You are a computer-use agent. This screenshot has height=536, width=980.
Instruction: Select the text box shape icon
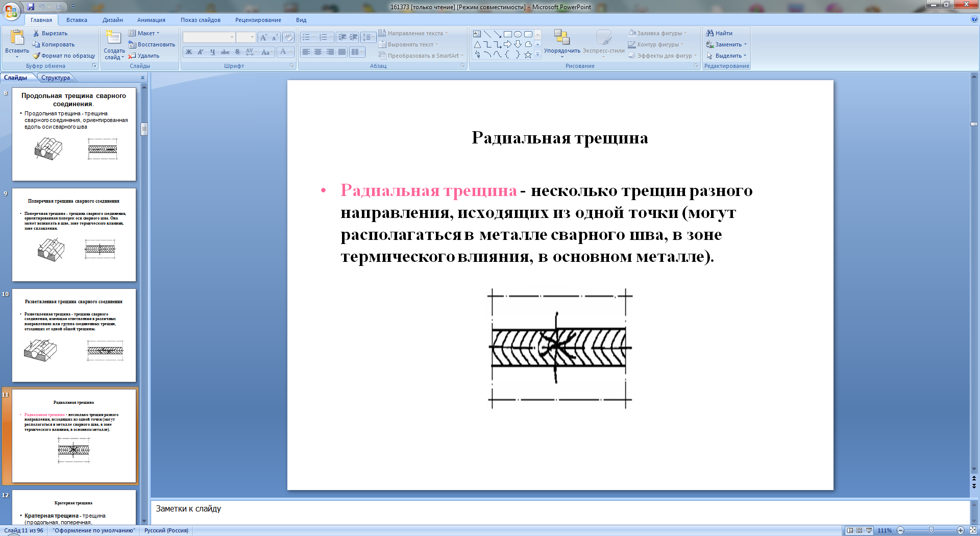pos(477,34)
